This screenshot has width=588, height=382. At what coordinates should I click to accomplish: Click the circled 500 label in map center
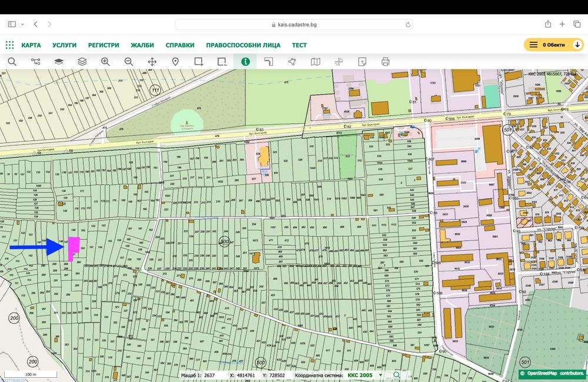tap(224, 241)
